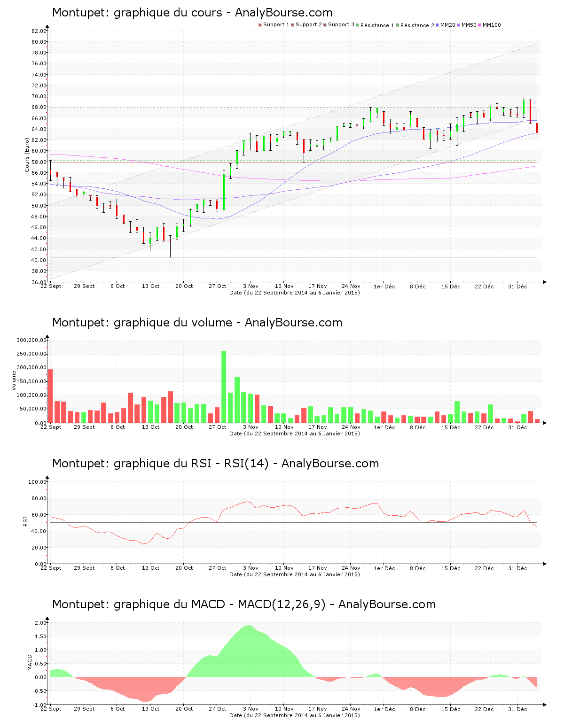
Task: Click '27 Oct' date under the price chart
Action: [218, 286]
